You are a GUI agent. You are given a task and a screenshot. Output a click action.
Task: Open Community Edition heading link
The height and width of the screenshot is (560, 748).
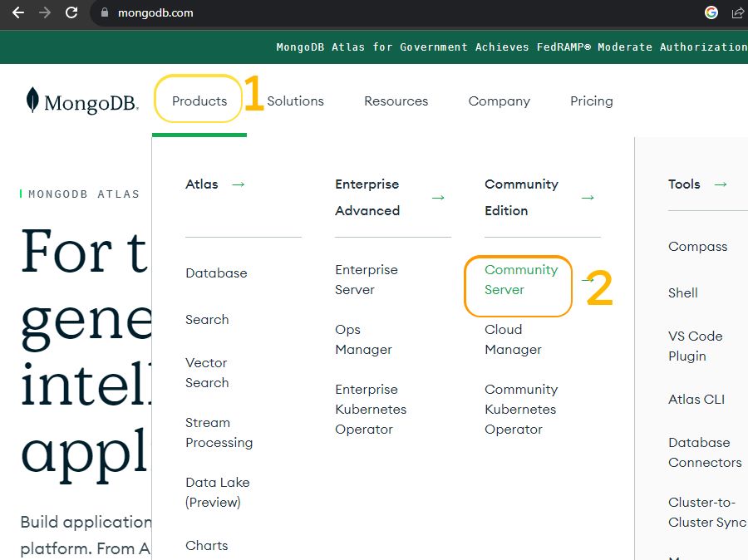[521, 198]
